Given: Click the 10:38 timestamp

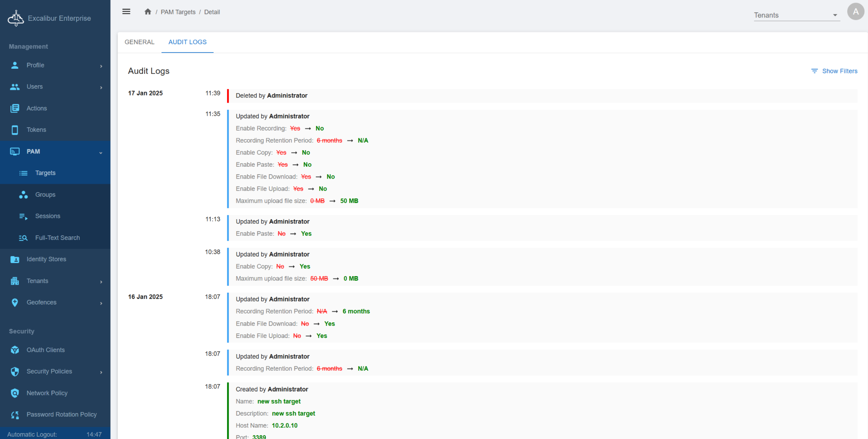Looking at the screenshot, I should click(x=213, y=252).
